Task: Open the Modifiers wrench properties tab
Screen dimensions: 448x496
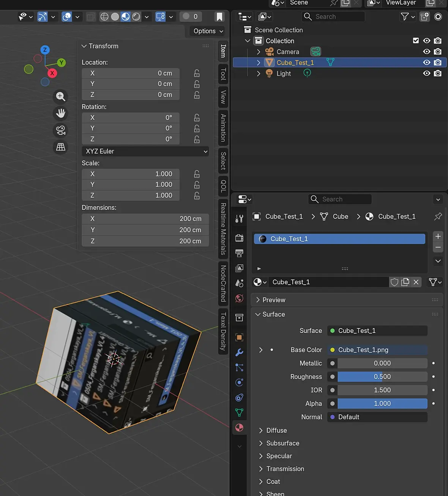Action: (239, 352)
